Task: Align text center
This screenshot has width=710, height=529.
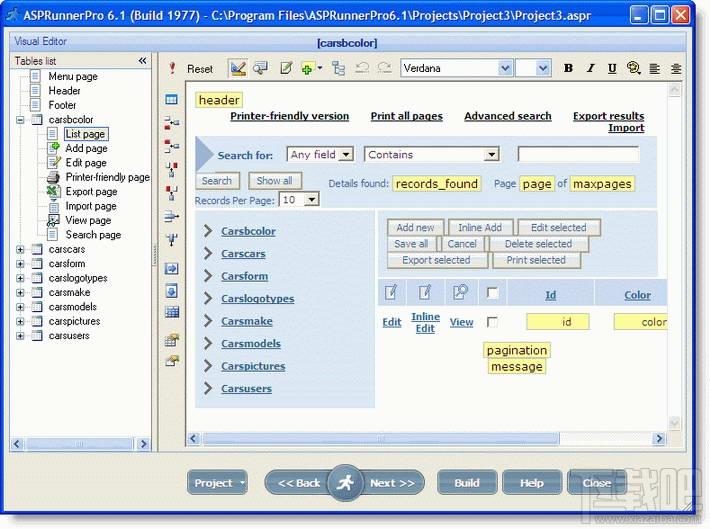Action: coord(676,69)
